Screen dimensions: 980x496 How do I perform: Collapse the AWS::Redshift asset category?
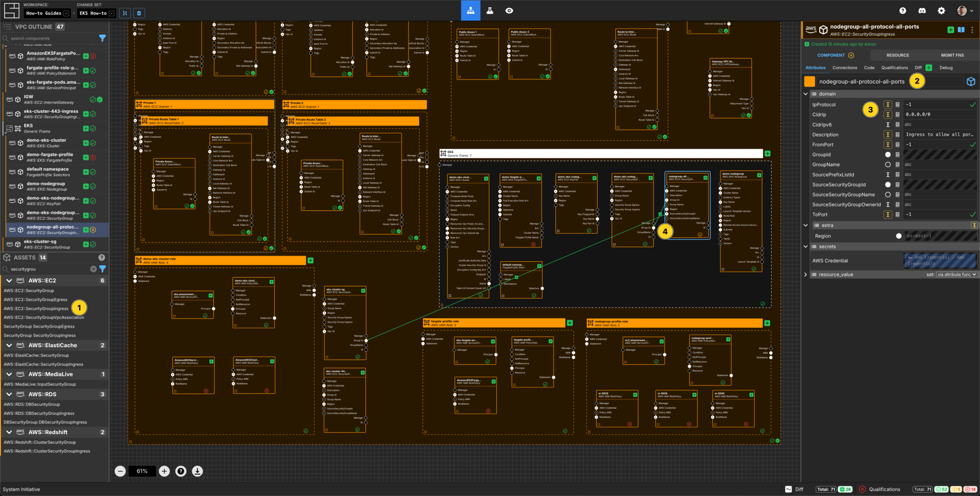tap(9, 433)
